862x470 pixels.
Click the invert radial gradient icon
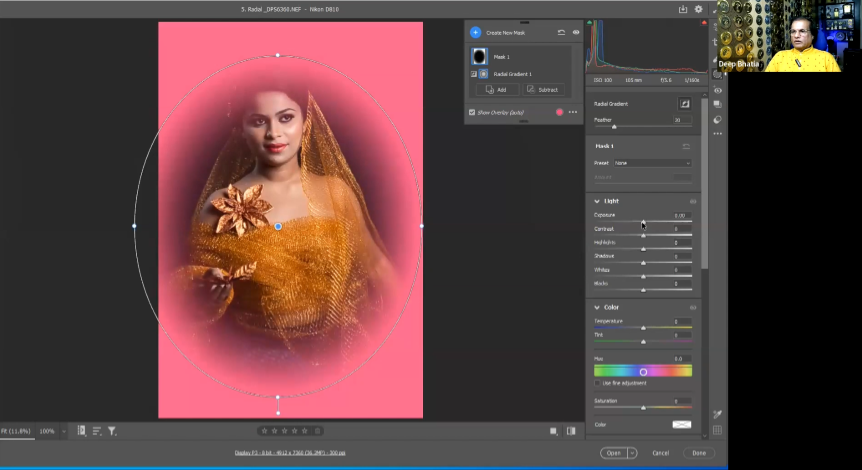685,103
